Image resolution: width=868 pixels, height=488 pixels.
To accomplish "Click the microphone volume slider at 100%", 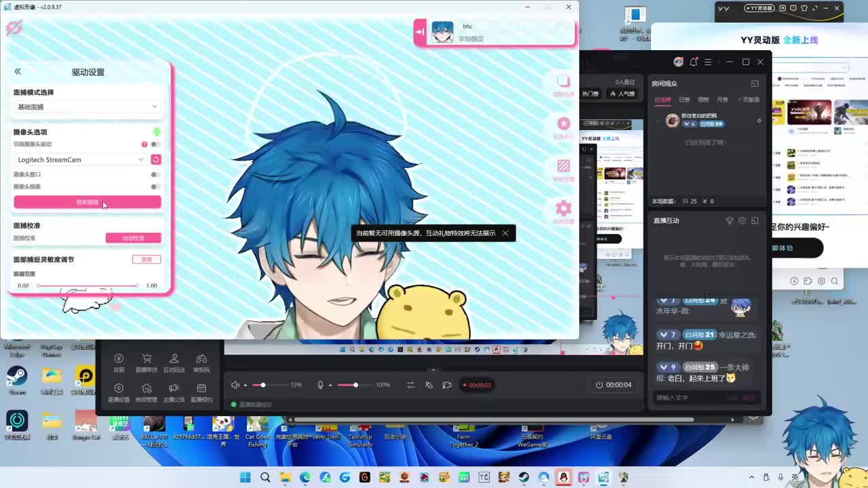I will click(354, 385).
